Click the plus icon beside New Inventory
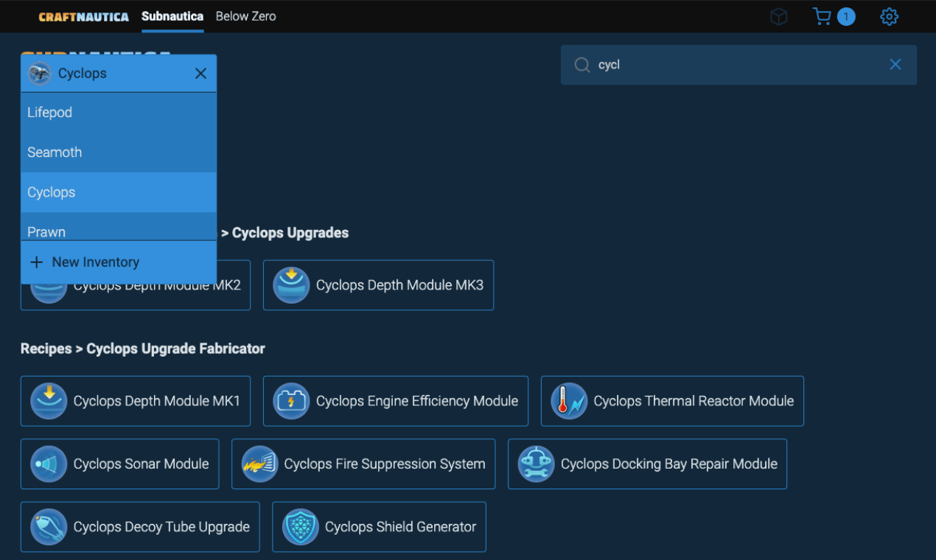The height and width of the screenshot is (560, 936). [36, 262]
